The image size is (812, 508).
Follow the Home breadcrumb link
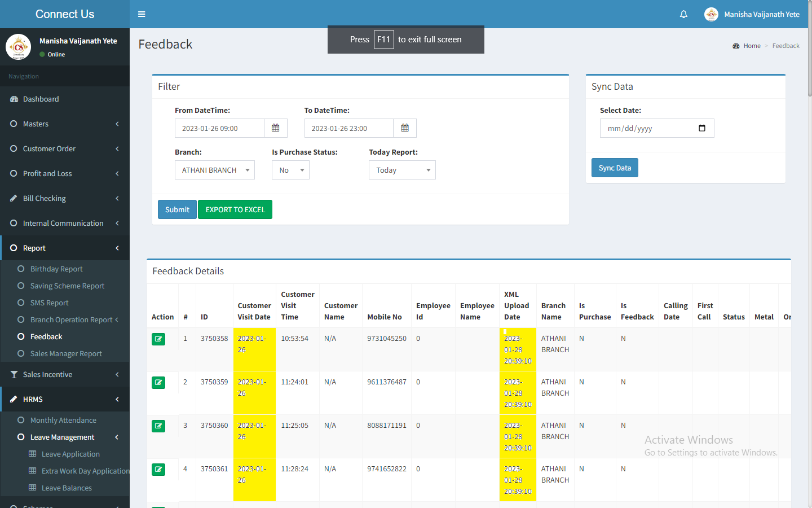(x=752, y=46)
